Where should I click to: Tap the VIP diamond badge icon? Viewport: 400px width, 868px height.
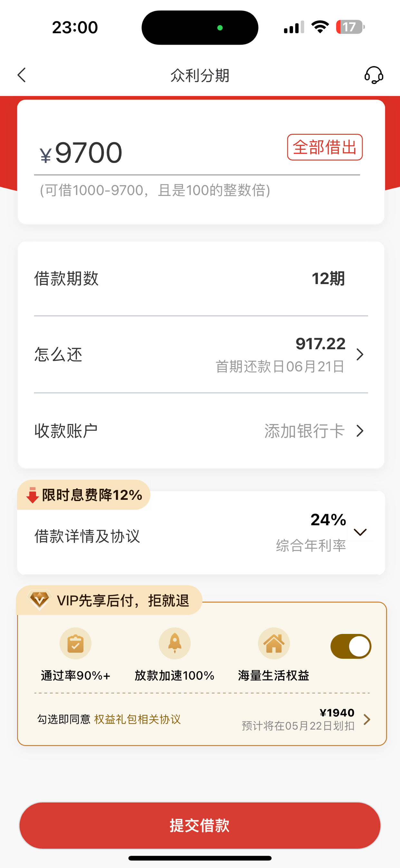pos(39,600)
